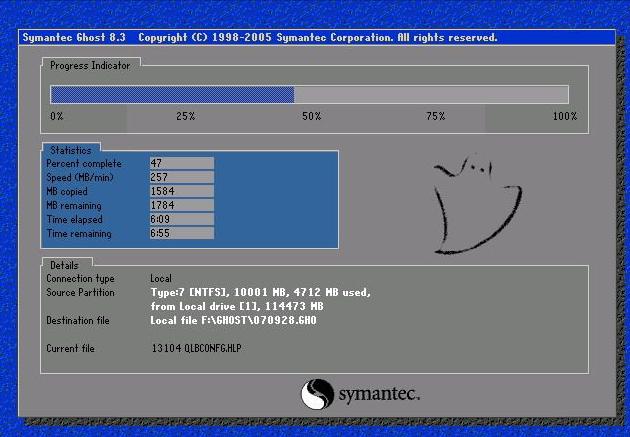Click the MB remaining value field
Screen dimensions: 630x437
click(181, 205)
